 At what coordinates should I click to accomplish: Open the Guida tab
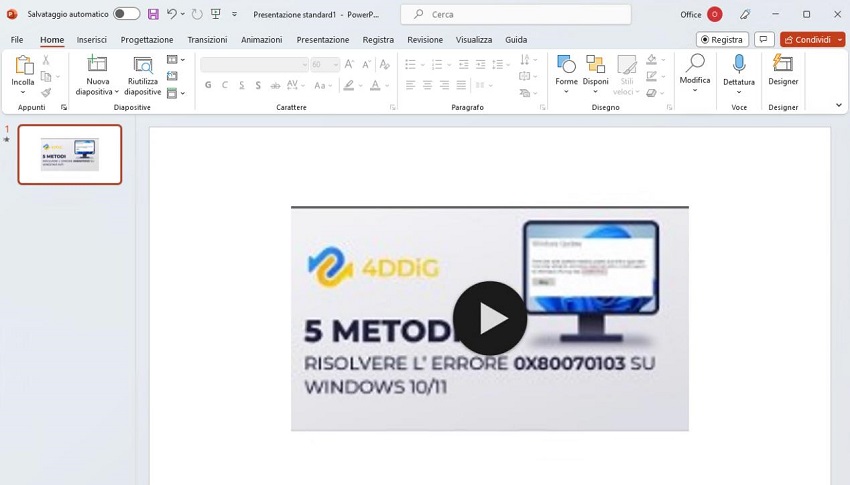point(516,40)
